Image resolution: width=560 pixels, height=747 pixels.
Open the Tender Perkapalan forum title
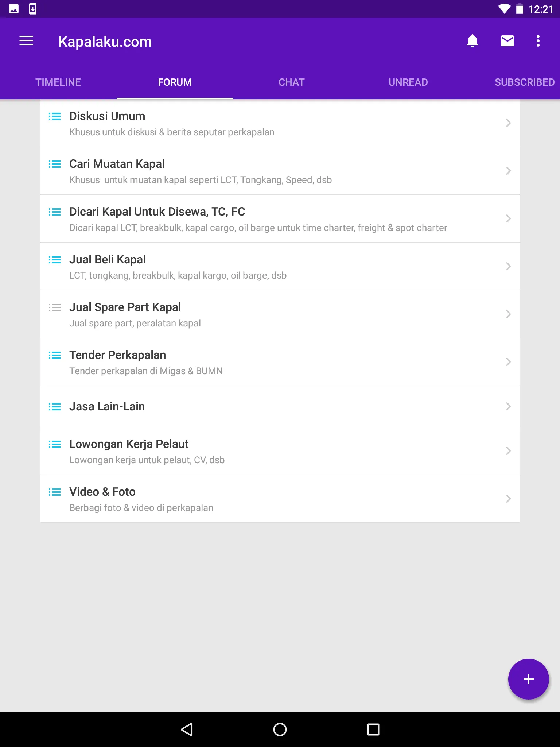click(x=118, y=355)
